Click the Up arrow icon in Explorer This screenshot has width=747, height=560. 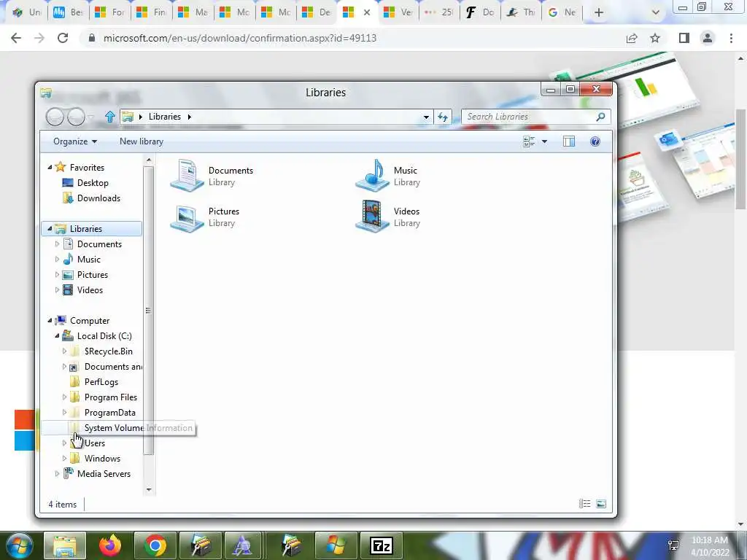click(110, 117)
